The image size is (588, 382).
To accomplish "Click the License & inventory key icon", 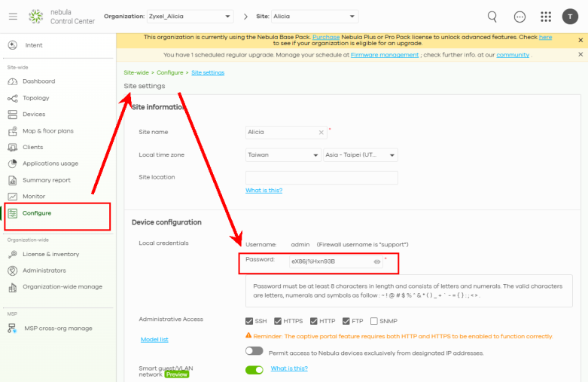I will coord(13,254).
